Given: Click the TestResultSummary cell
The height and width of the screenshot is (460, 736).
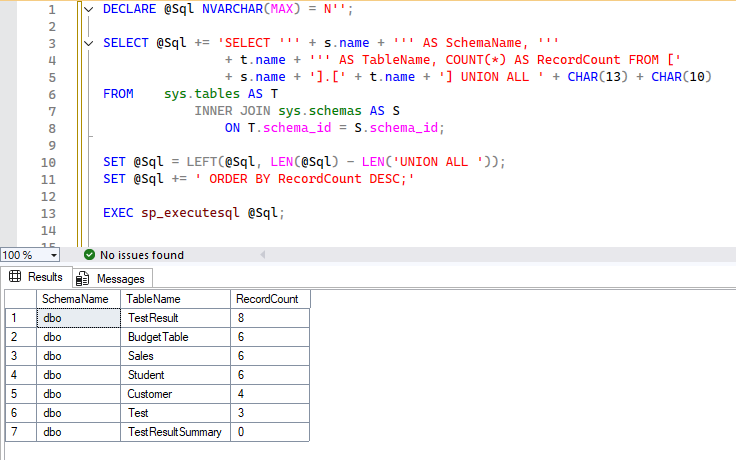Looking at the screenshot, I should [174, 432].
